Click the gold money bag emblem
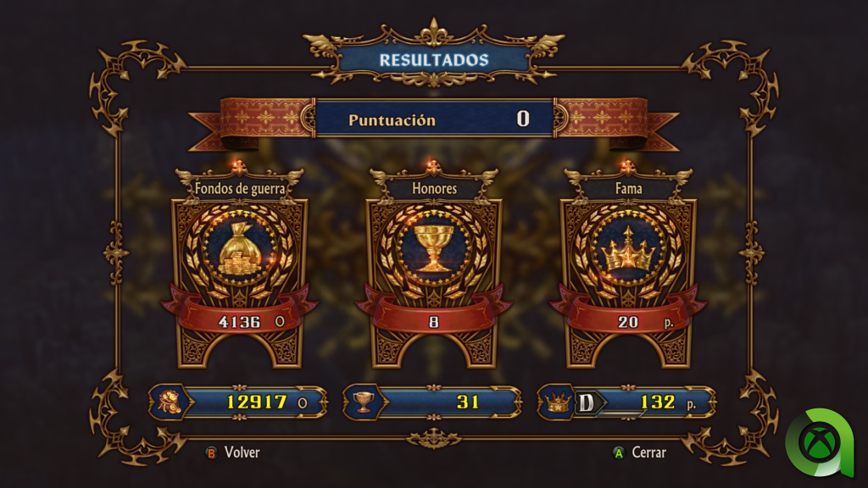Screen dimensions: 868x488 click(x=240, y=248)
